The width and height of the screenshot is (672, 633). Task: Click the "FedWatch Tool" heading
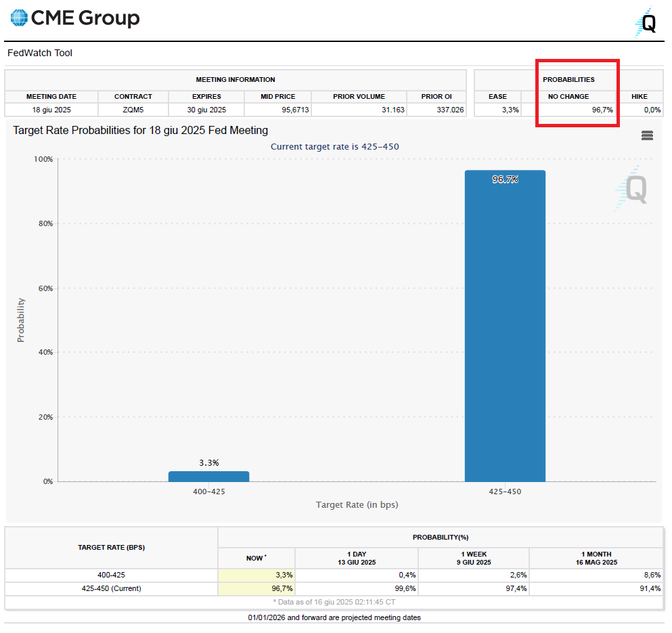point(40,53)
